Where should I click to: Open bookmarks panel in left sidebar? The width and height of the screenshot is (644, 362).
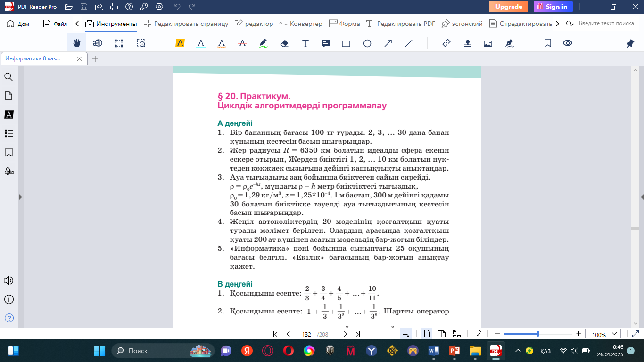tap(8, 152)
